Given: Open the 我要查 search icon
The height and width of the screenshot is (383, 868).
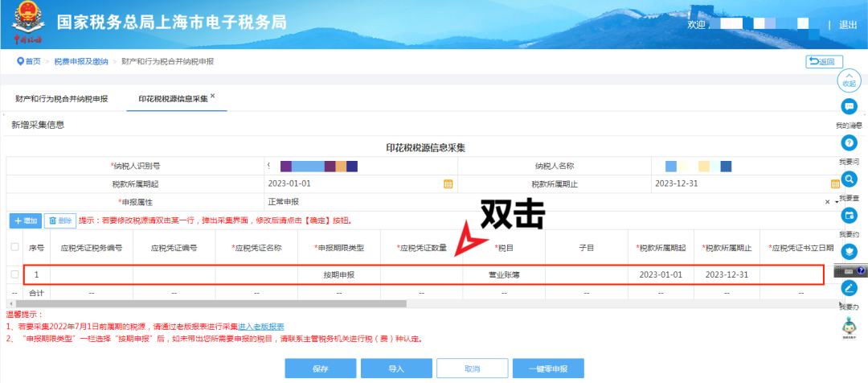Looking at the screenshot, I should click(x=849, y=179).
